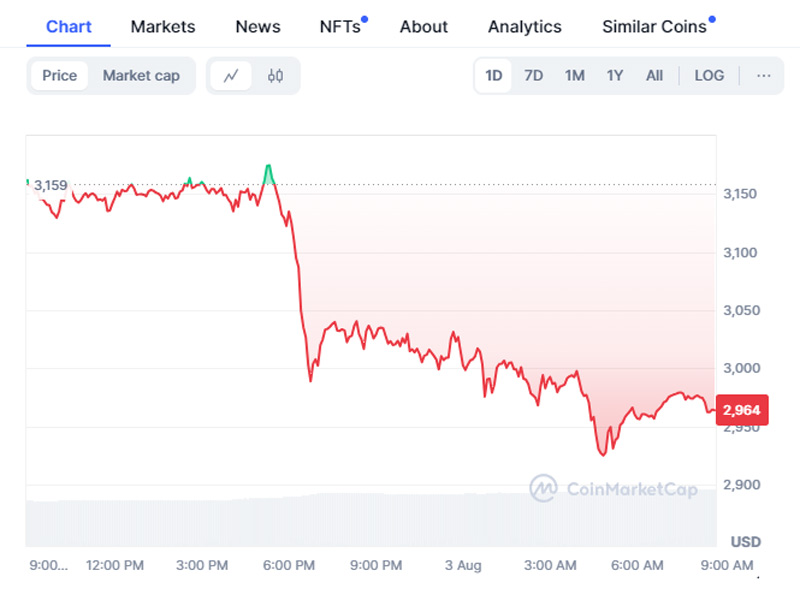Enable LOG scale on the chart
The width and height of the screenshot is (800, 612).
[709, 76]
